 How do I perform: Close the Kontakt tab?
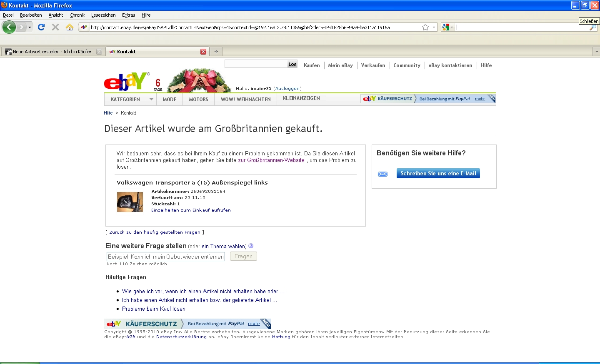(x=203, y=52)
